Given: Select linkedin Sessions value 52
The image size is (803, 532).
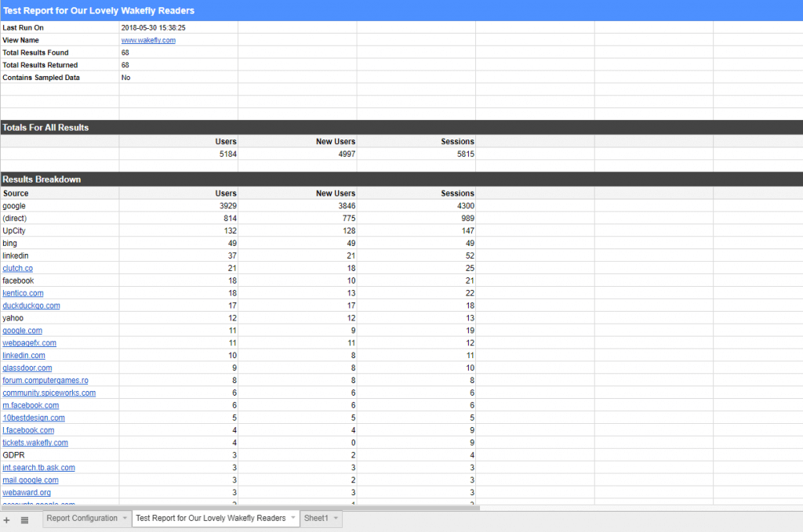Looking at the screenshot, I should [x=416, y=255].
